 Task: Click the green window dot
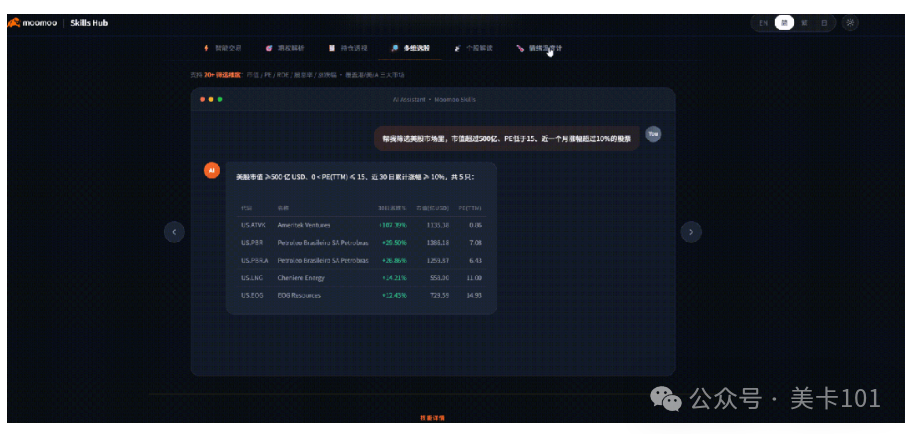[220, 100]
